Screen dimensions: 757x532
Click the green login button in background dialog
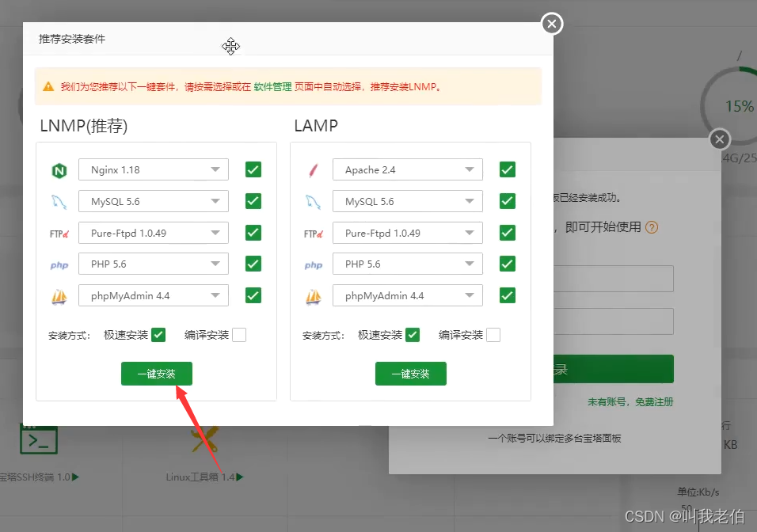point(613,369)
